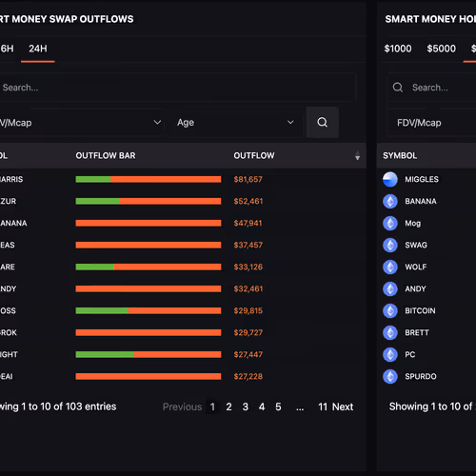The image size is (476, 476).
Task: Click the $81,657 outflow value
Action: [x=248, y=179]
